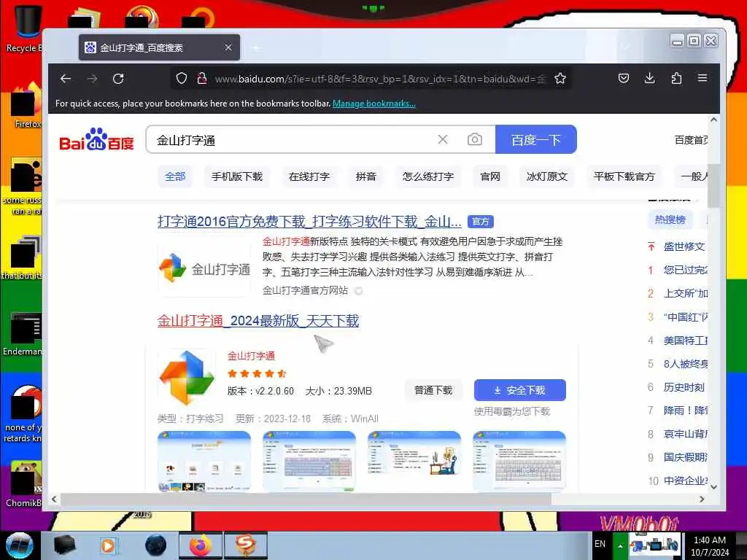Select the 手机版下载 filter

pos(237,176)
